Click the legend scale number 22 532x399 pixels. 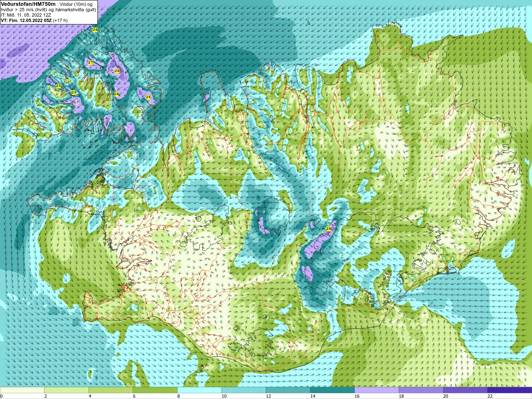[490, 396]
